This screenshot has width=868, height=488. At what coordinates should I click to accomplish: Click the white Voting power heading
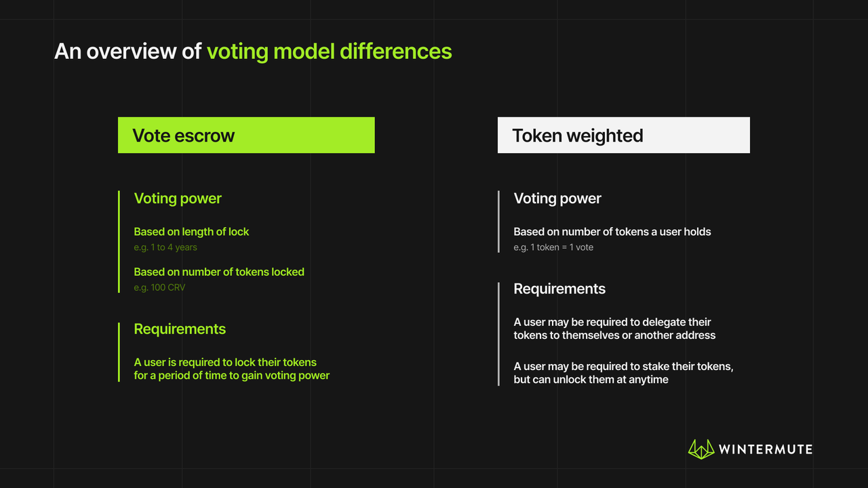point(557,199)
